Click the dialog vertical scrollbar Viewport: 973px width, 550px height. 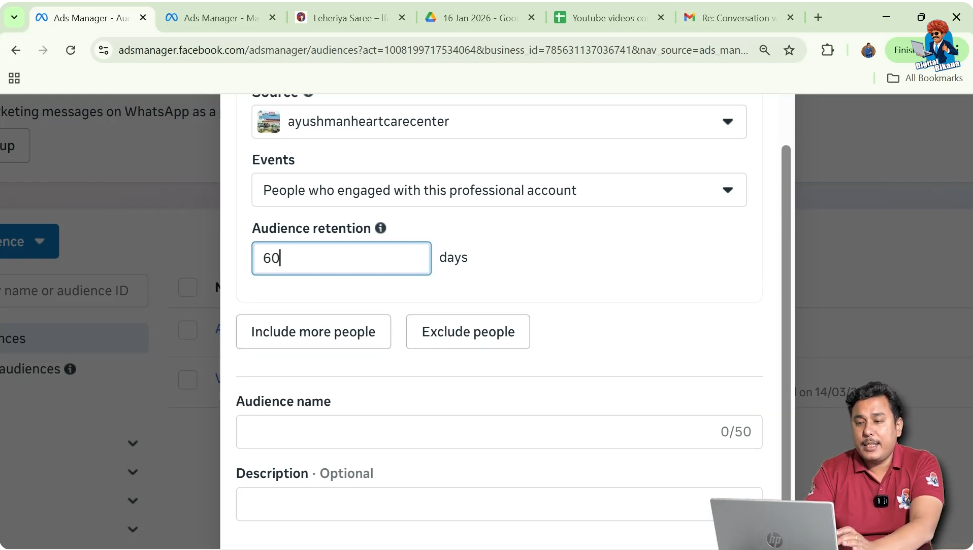[786, 323]
